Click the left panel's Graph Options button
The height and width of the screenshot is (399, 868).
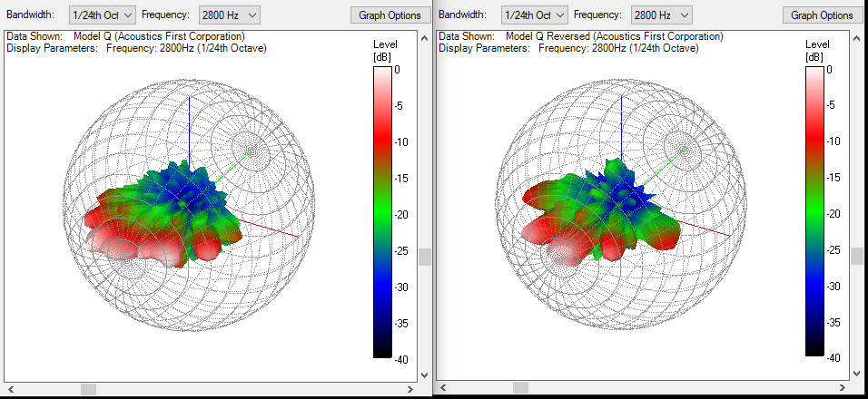tap(390, 15)
